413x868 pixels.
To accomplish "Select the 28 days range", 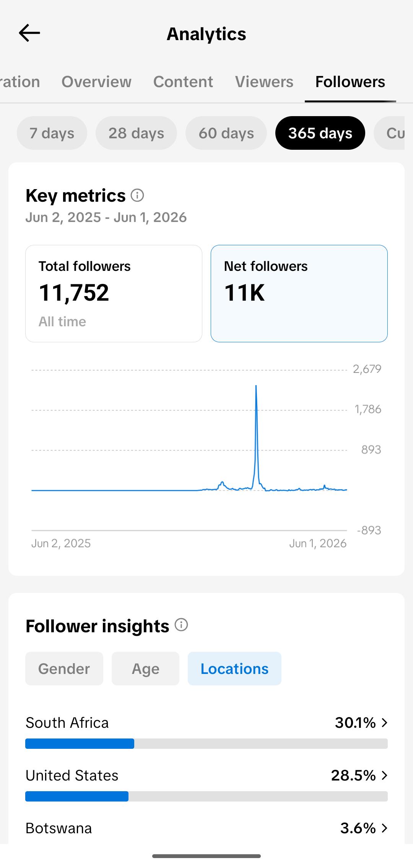I will tap(136, 133).
